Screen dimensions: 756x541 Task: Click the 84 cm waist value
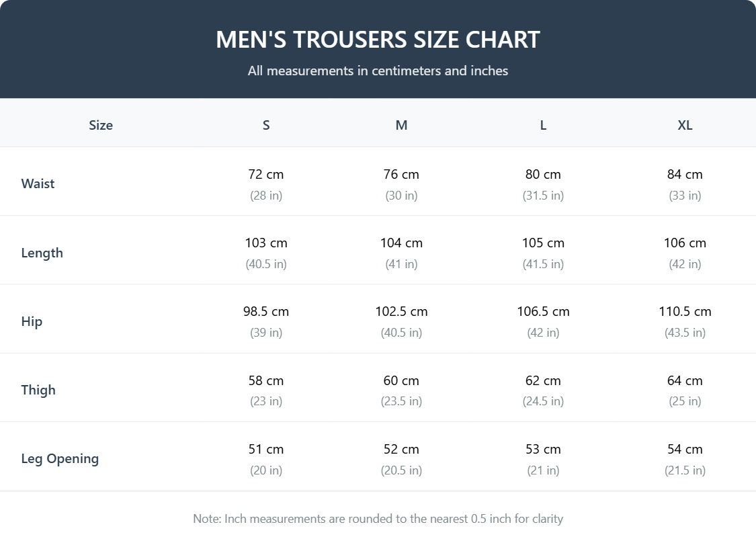(685, 174)
